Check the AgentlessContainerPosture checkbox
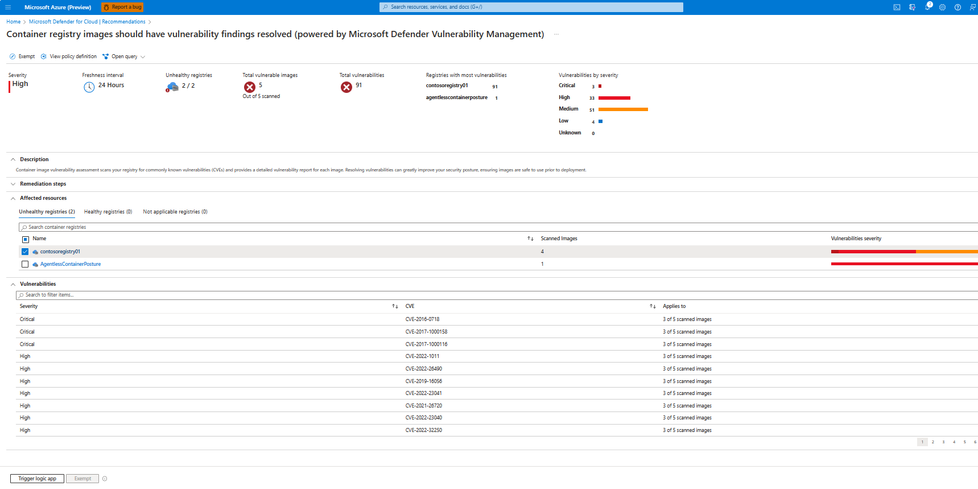The width and height of the screenshot is (978, 489). [25, 264]
